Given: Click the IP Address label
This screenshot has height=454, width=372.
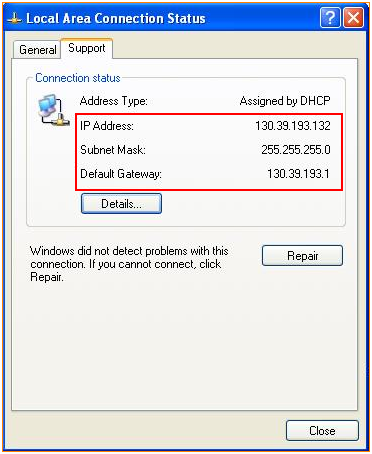Looking at the screenshot, I should [x=107, y=126].
